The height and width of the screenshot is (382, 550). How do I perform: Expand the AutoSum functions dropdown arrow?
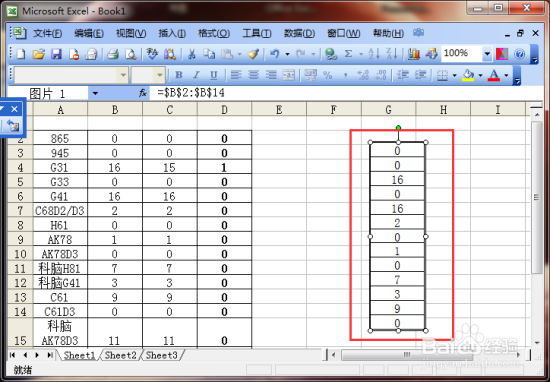pyautogui.click(x=361, y=54)
